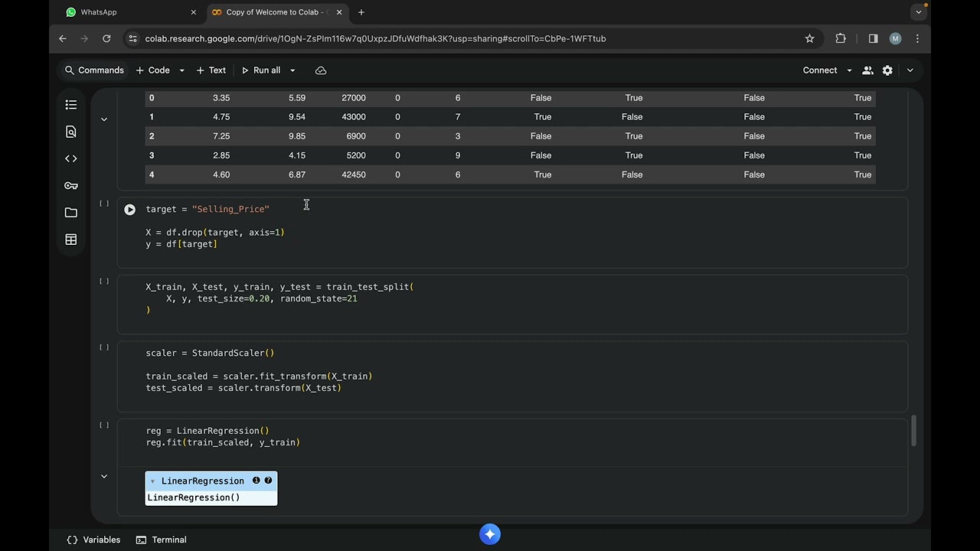
Task: Expand the Run all dropdown arrow
Action: click(x=292, y=70)
